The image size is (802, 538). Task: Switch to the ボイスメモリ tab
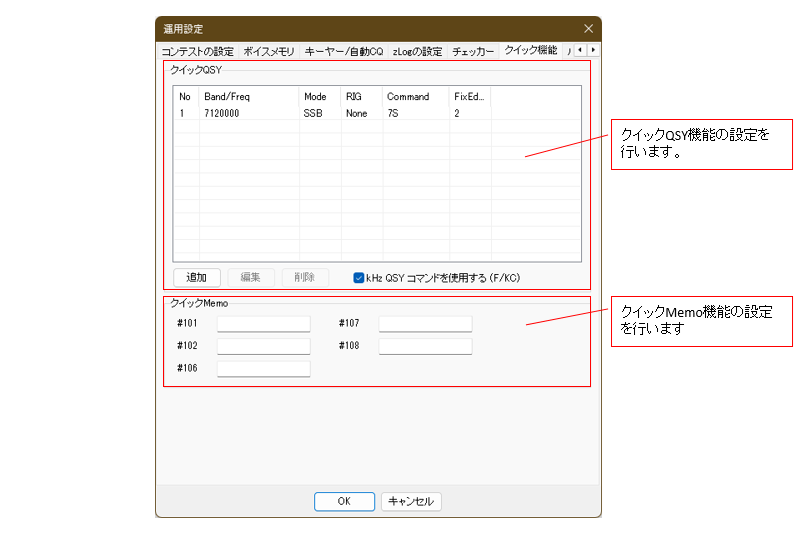pyautogui.click(x=269, y=52)
